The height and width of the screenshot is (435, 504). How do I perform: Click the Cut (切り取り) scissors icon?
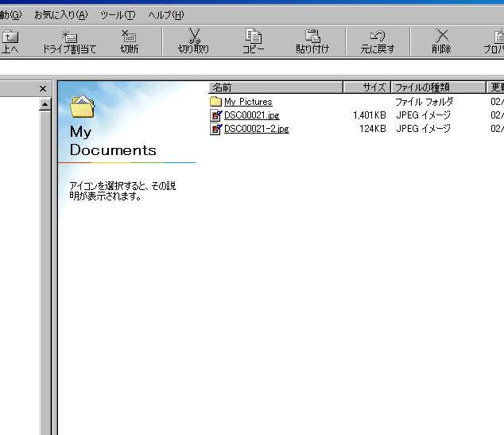194,37
